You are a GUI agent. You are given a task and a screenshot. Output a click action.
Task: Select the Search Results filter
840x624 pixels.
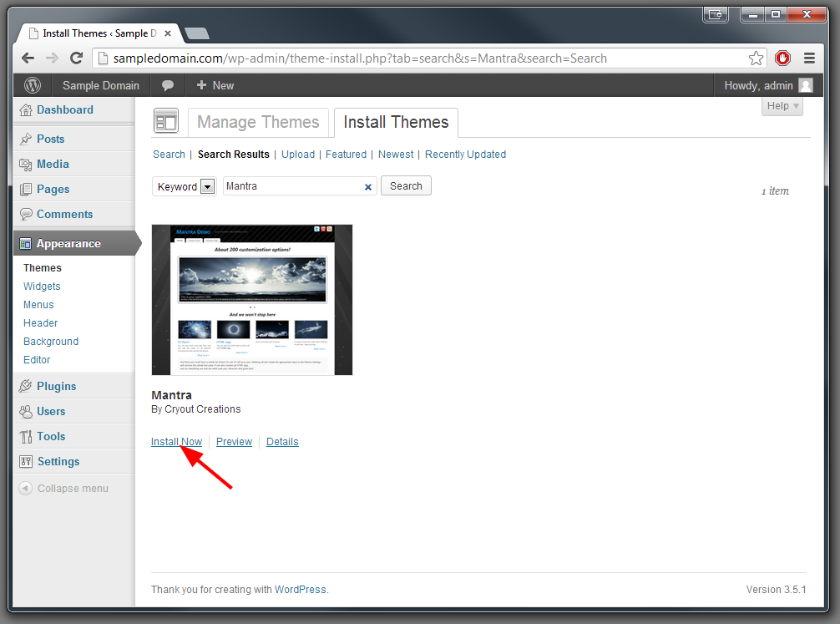tap(234, 155)
